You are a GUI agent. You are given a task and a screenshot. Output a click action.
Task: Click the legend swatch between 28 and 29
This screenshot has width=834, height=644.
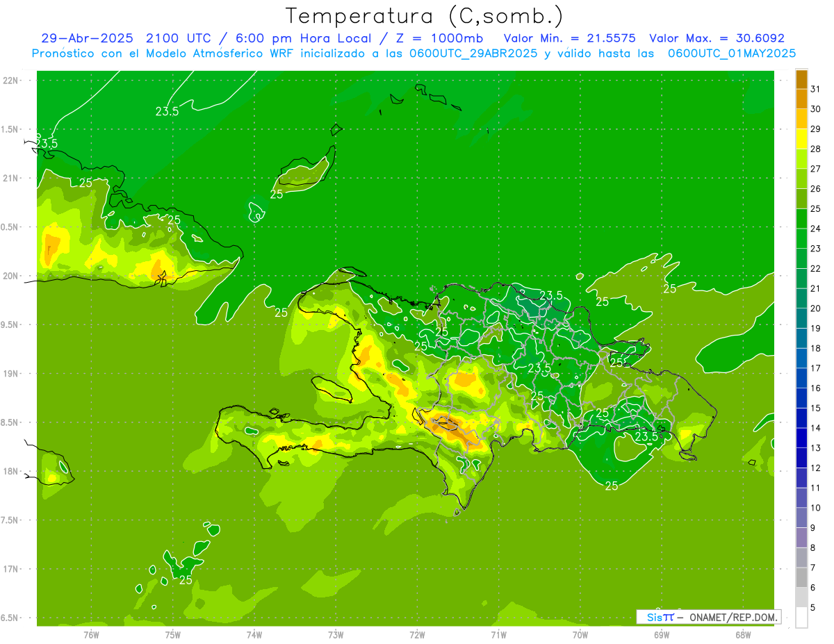(x=801, y=139)
